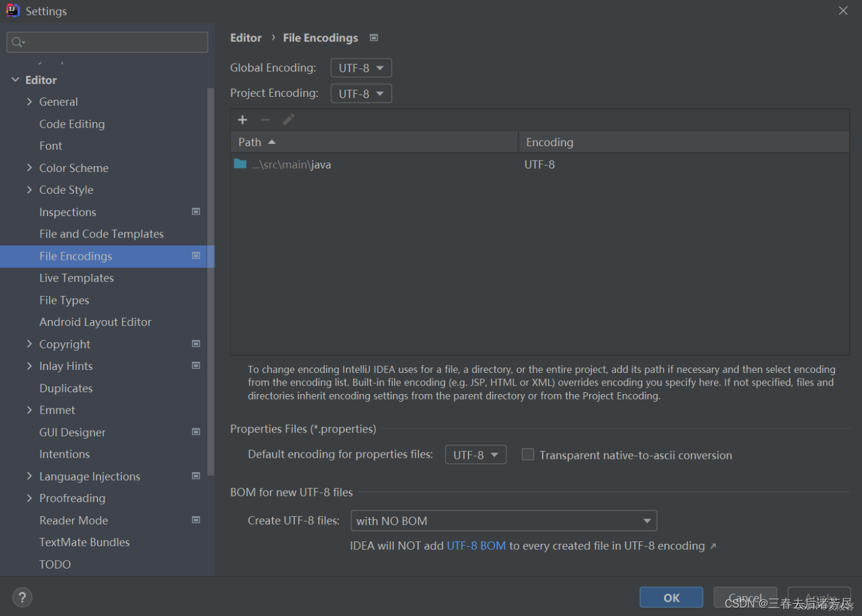Open Intentions settings page
The height and width of the screenshot is (616, 862).
click(x=64, y=454)
